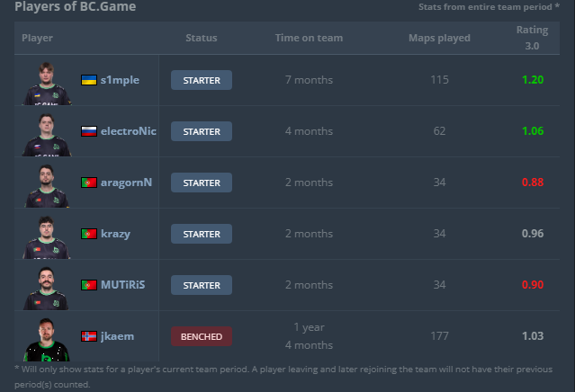Click the STARTER badge in aragornN's row
The width and height of the screenshot is (575, 392).
(202, 183)
